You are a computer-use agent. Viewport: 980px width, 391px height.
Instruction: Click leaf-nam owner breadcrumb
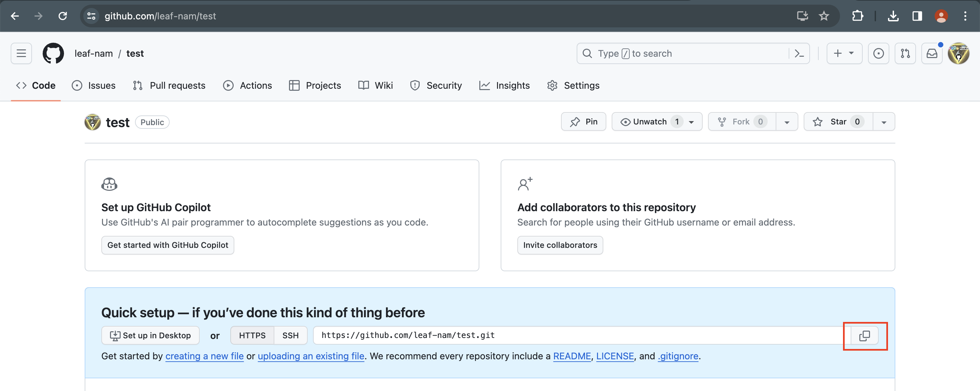click(x=94, y=53)
